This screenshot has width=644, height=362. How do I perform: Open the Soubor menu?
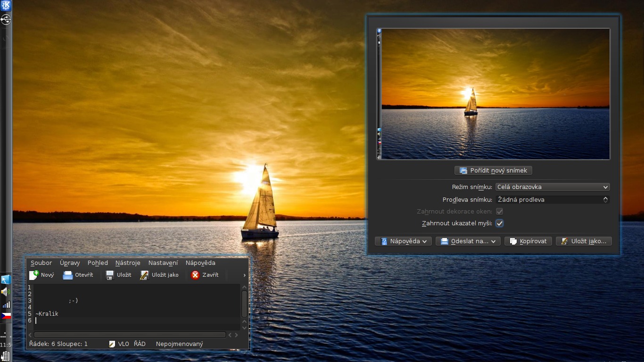41,263
